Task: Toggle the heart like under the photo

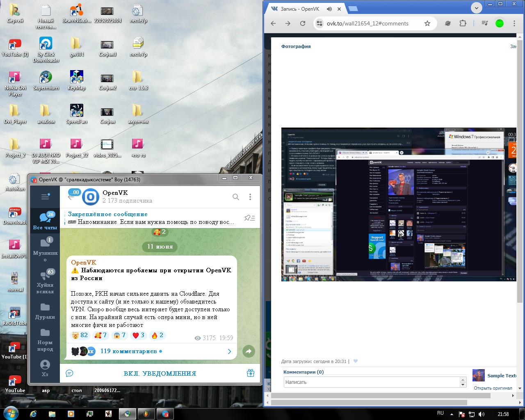Action: coord(356,361)
